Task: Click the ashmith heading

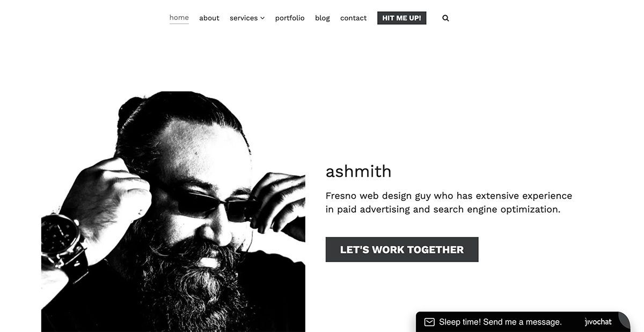Action: click(358, 171)
